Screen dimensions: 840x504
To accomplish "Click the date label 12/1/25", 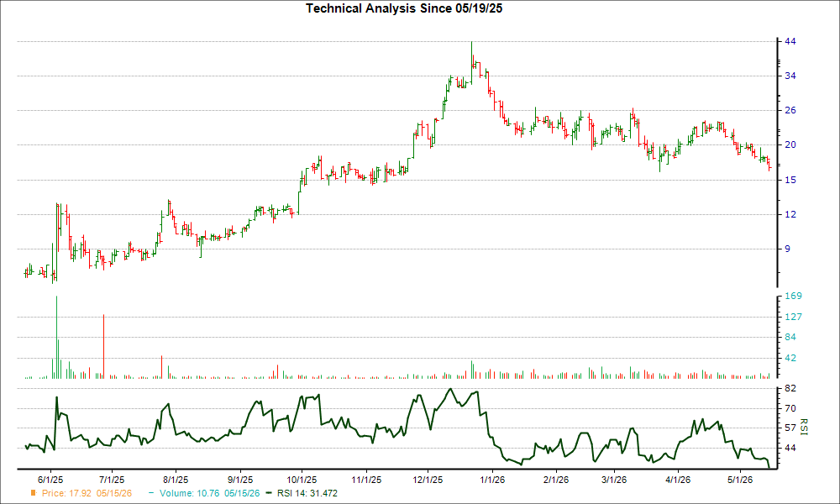I will 428,480.
